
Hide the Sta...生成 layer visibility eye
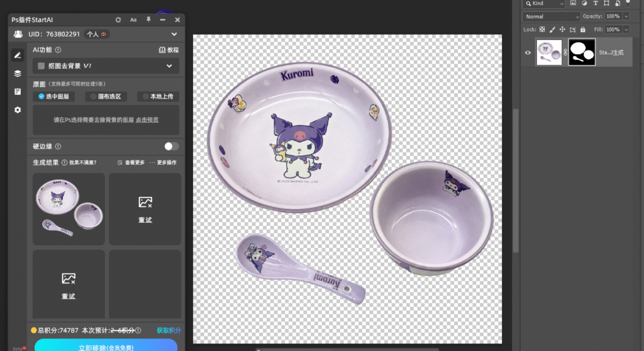528,53
